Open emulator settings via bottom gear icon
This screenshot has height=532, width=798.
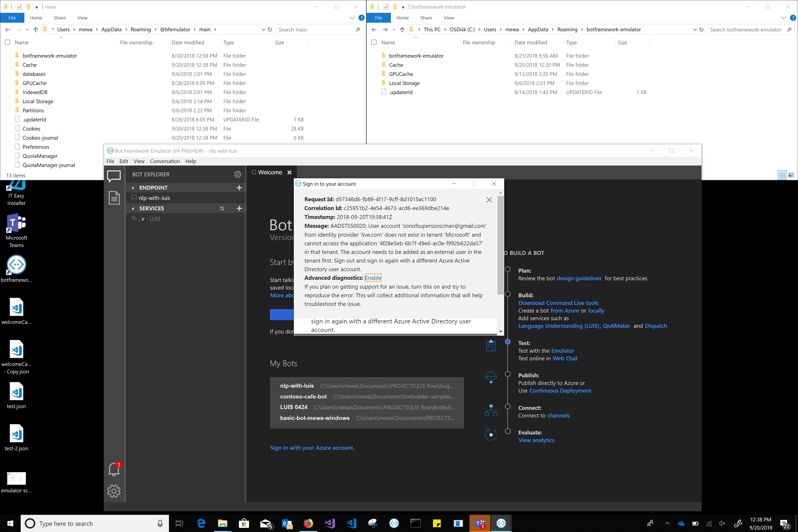114,491
